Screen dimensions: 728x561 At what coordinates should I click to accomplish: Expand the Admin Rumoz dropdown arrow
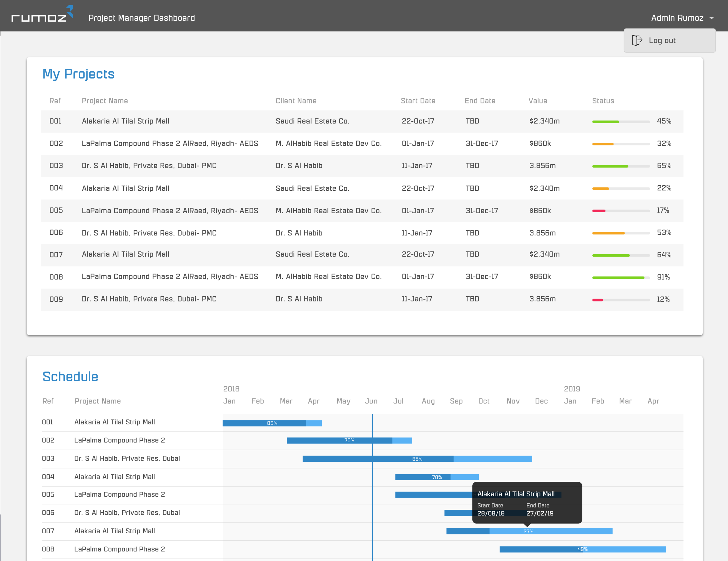click(x=712, y=18)
